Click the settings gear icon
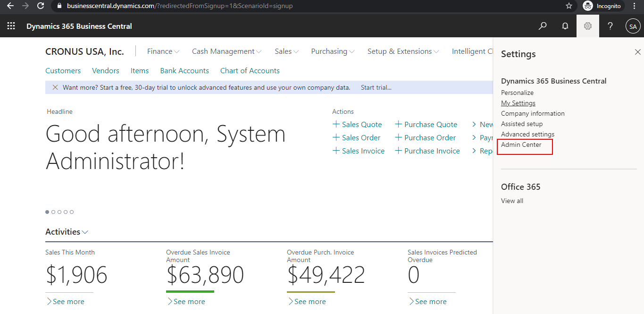The width and height of the screenshot is (644, 314). [x=588, y=26]
